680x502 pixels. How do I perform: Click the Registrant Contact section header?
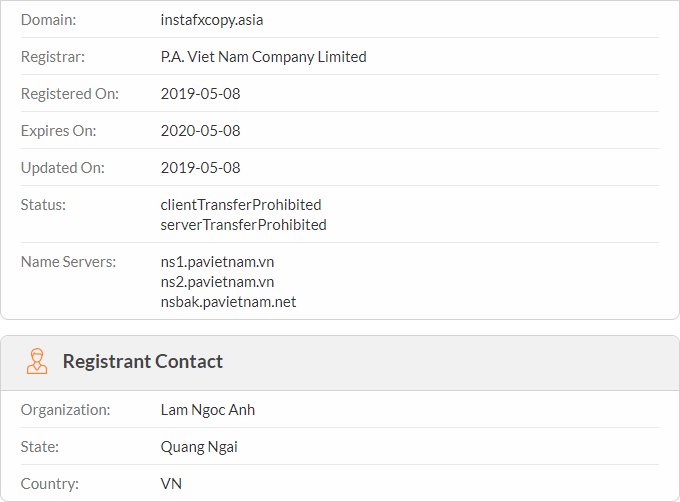tap(142, 361)
